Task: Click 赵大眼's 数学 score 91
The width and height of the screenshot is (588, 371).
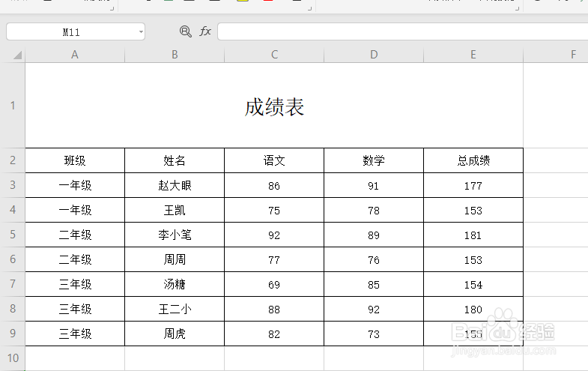Action: pos(374,185)
